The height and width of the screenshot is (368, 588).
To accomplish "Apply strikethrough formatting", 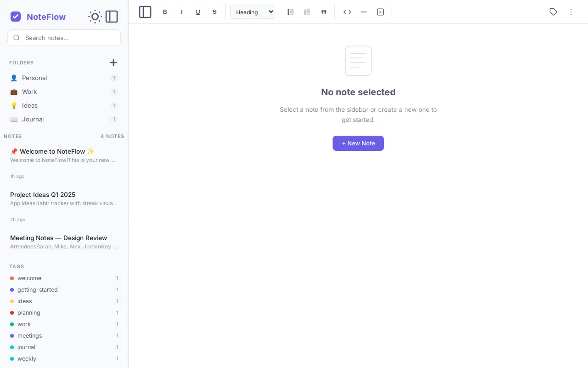I will [215, 12].
